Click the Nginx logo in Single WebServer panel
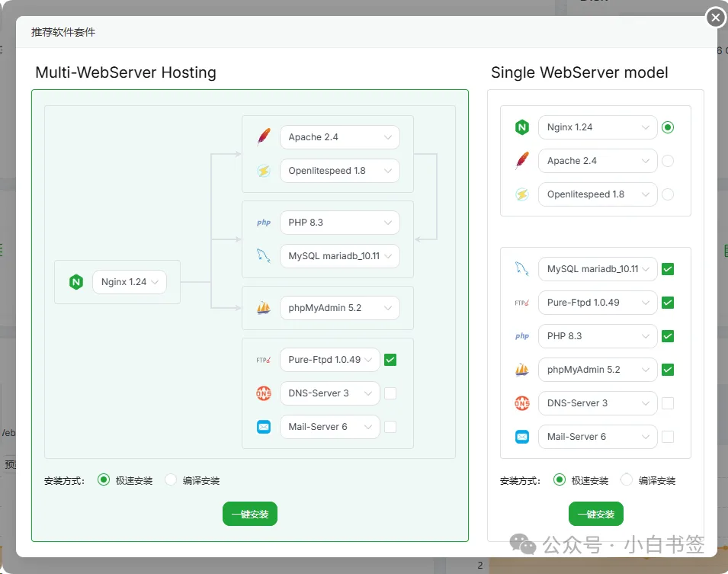 (x=522, y=127)
